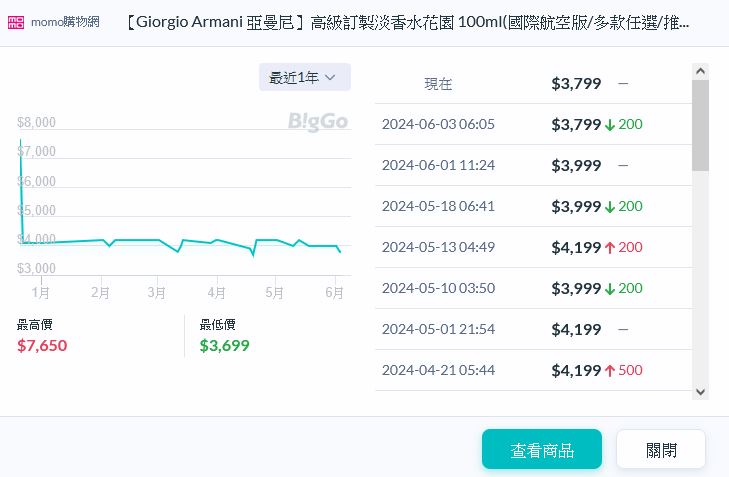Click red up arrow showing 500 increase

coord(609,370)
